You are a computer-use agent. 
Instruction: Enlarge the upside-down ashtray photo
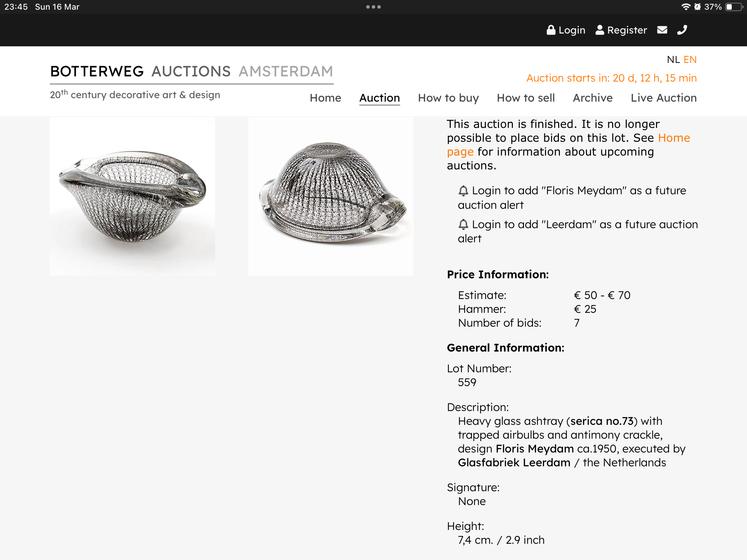click(331, 196)
